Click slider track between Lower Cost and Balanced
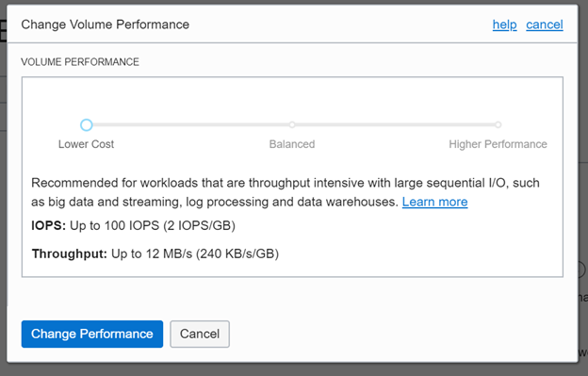 (x=189, y=124)
